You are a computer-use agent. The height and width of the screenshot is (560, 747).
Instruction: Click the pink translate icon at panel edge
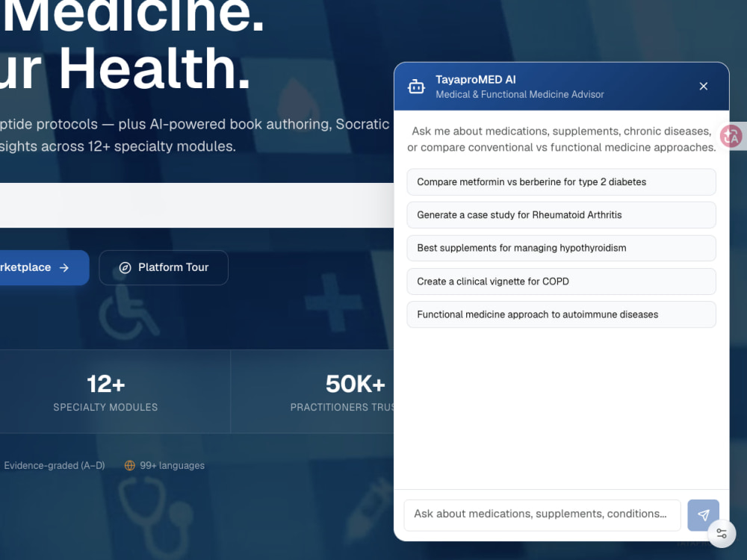(x=731, y=136)
